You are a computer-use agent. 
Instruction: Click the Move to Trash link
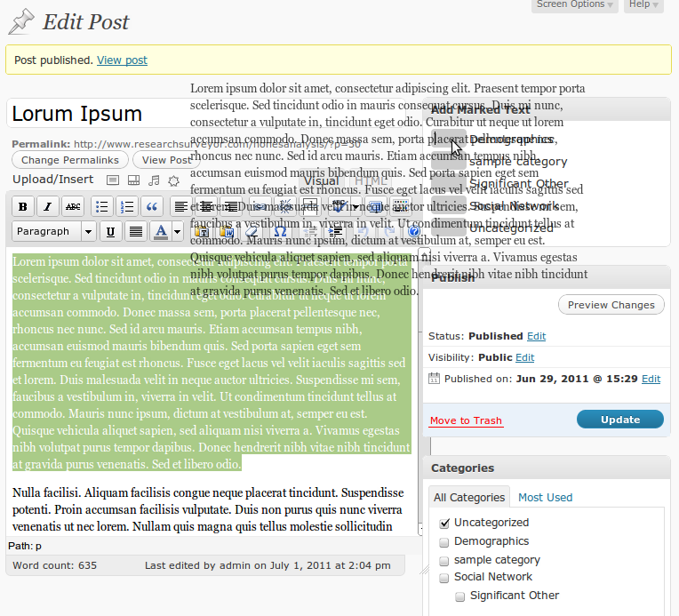[x=466, y=420]
